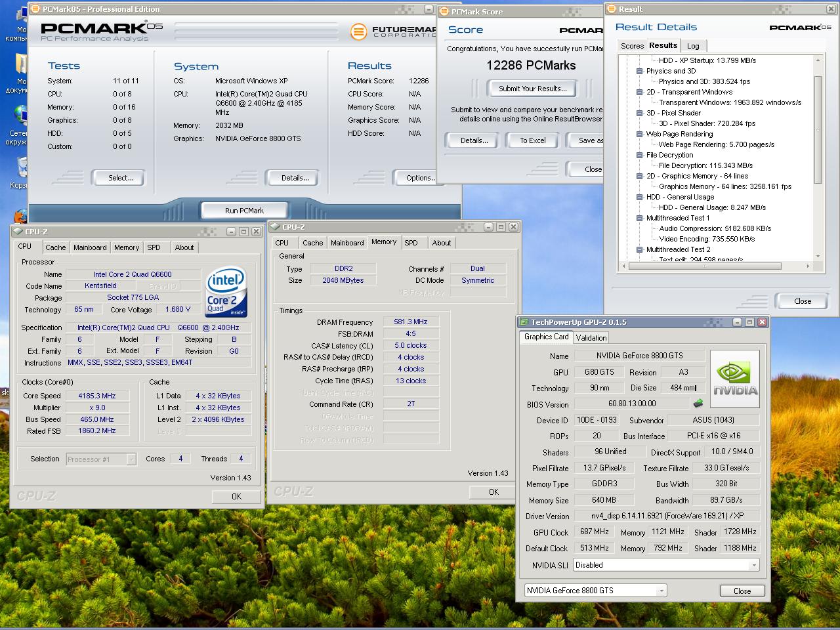Click the Bandwidth 89.7 GB/s field

[726, 499]
